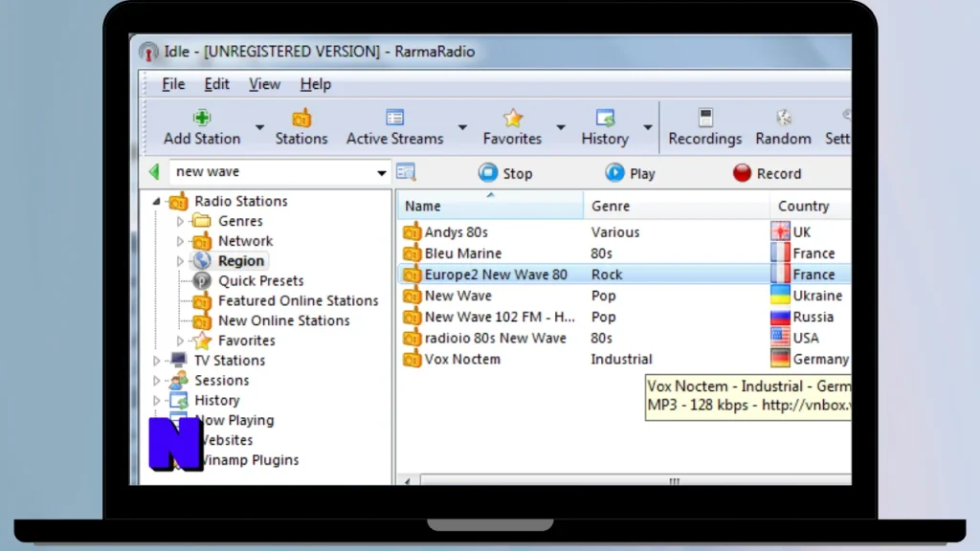Open the Help menu

pos(316,84)
